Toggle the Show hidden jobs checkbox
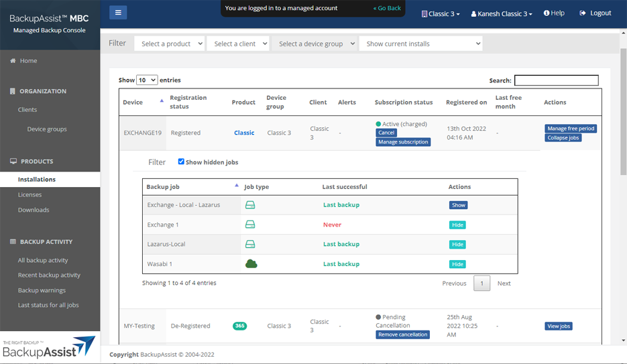This screenshot has height=364, width=627. click(x=181, y=162)
